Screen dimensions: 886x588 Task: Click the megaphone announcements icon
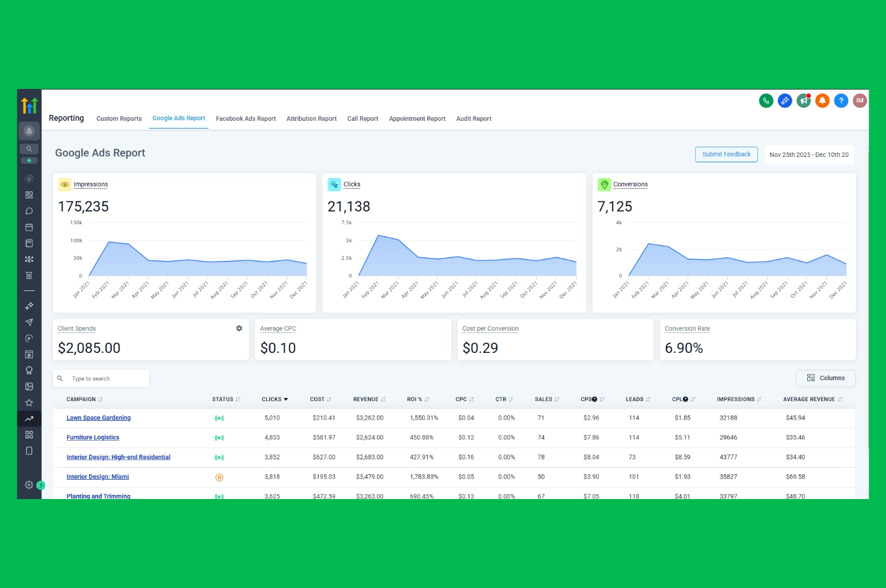[804, 101]
